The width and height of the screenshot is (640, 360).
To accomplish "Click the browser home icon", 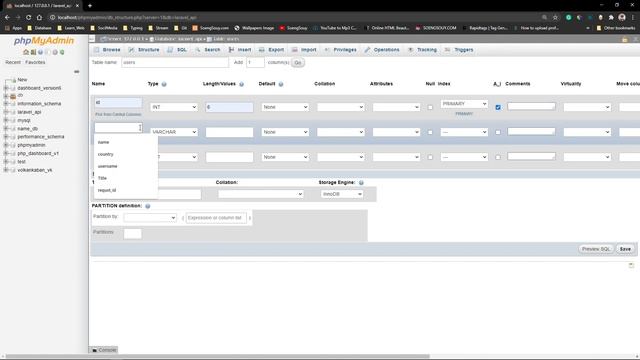I will [39, 18].
